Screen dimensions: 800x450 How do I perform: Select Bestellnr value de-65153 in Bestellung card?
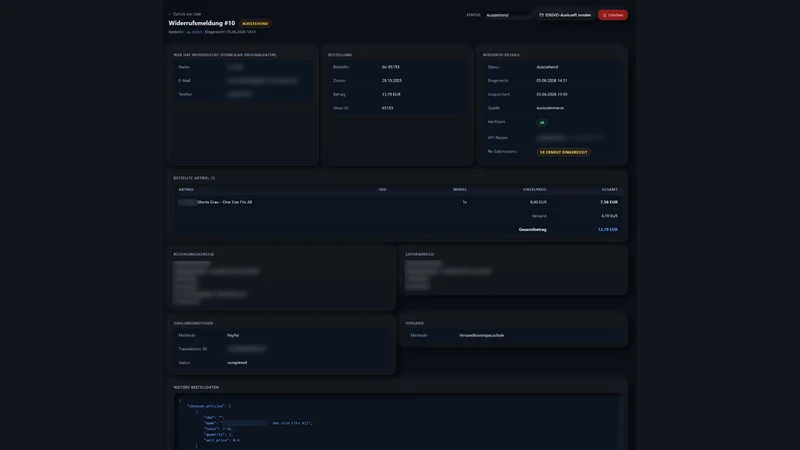pos(390,67)
